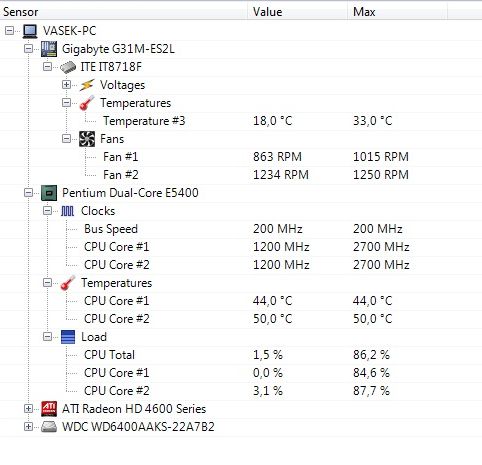Viewport: 482px width, 465px height.
Task: Click the Max column header
Action: point(397,12)
